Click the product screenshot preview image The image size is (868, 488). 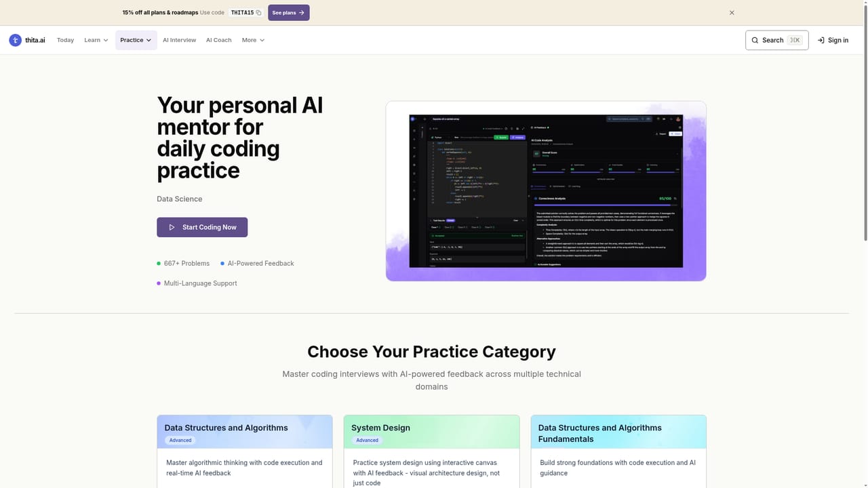(x=546, y=191)
